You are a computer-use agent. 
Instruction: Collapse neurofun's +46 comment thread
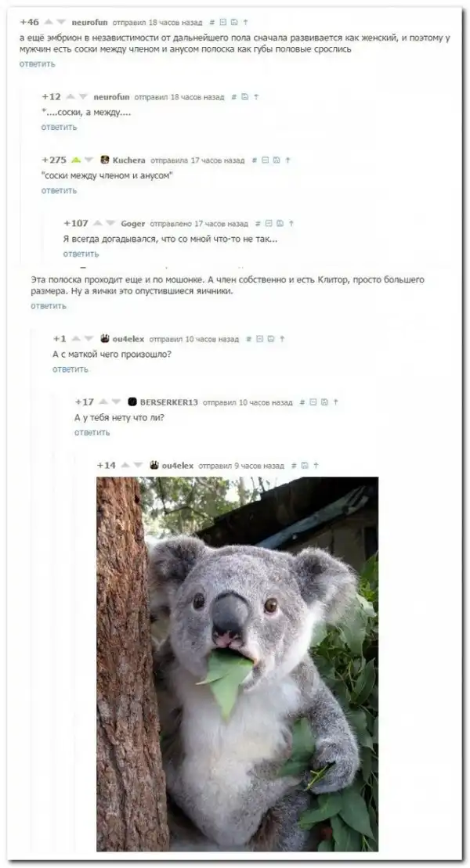click(222, 22)
